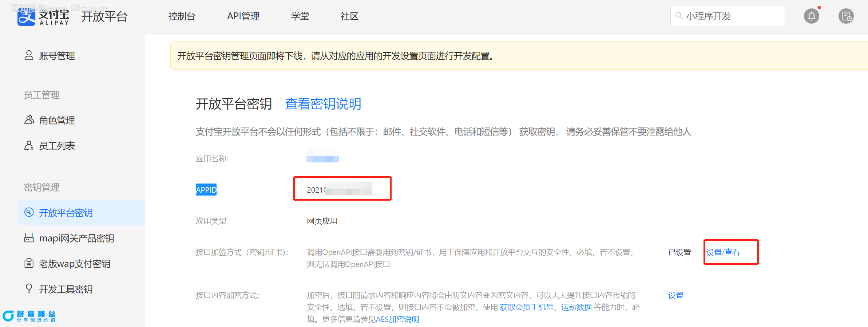Click the 老版wap支付密钥 icon

(x=29, y=263)
